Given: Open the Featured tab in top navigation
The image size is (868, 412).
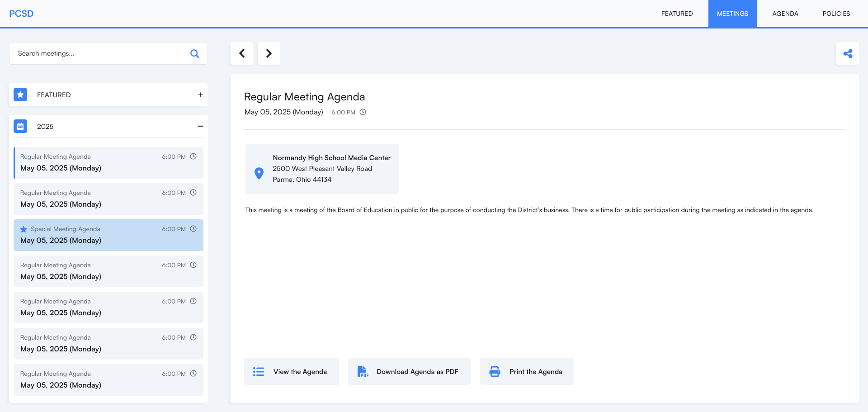Looking at the screenshot, I should [677, 14].
